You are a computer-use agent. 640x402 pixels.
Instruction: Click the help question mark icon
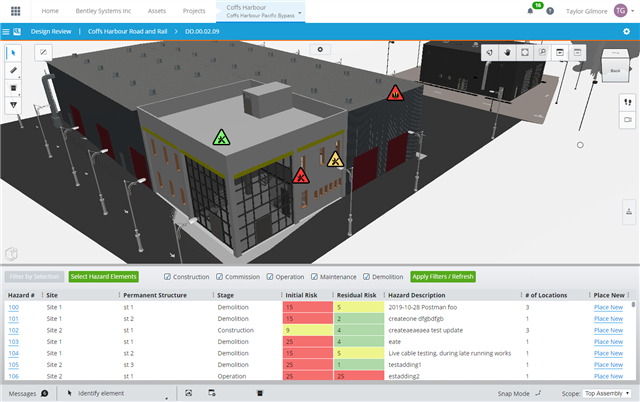coord(549,11)
